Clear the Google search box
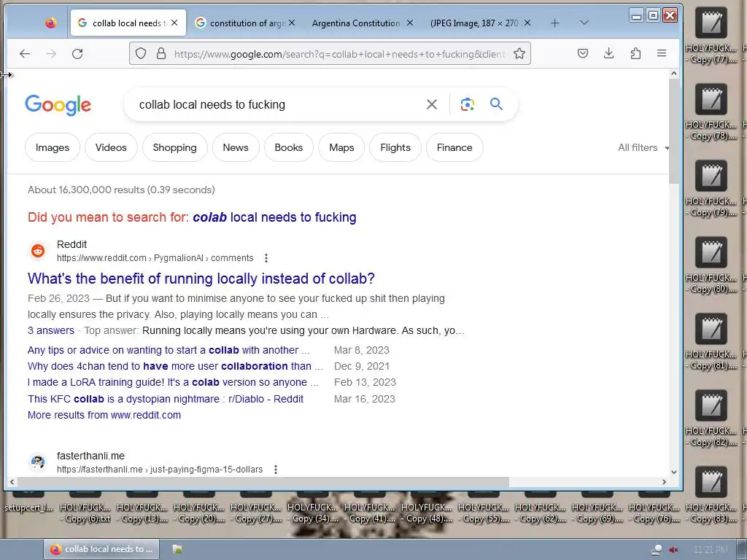Viewport: 747px width, 560px height. pos(432,104)
